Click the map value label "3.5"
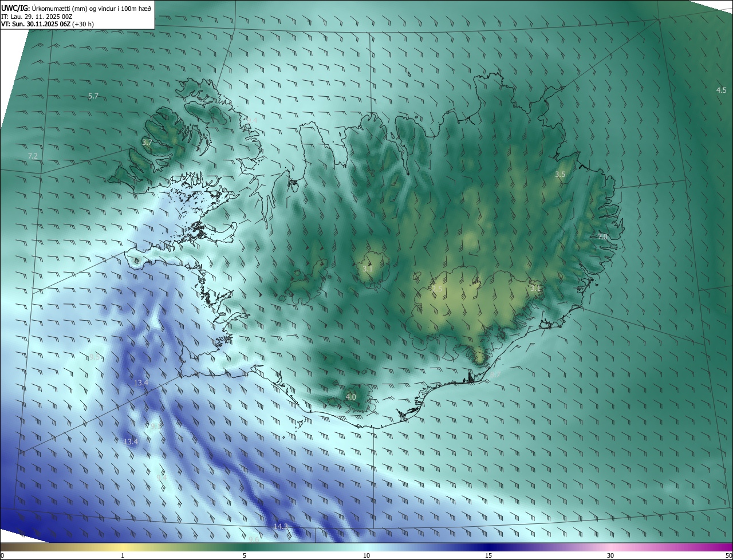Viewport: 733px width, 560px height. 561,175
